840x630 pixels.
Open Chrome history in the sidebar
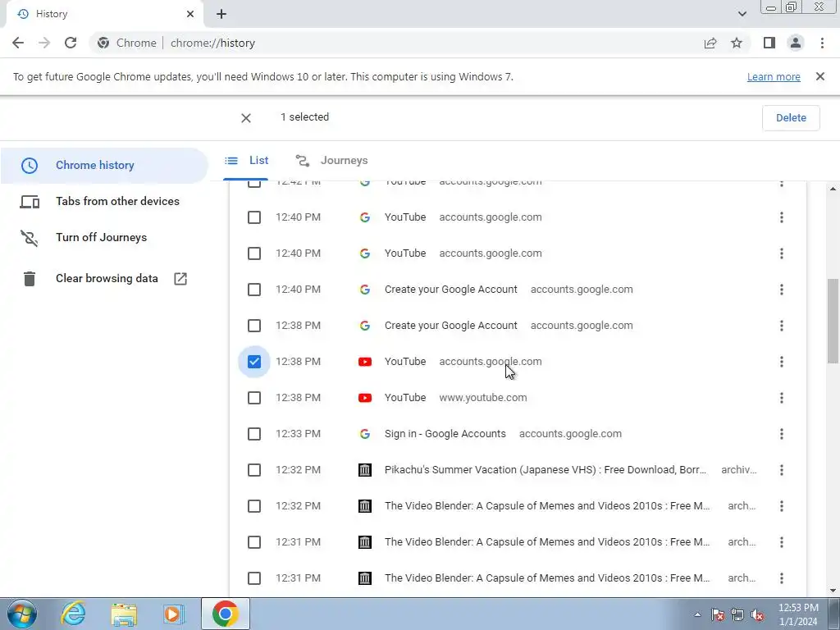(x=104, y=166)
